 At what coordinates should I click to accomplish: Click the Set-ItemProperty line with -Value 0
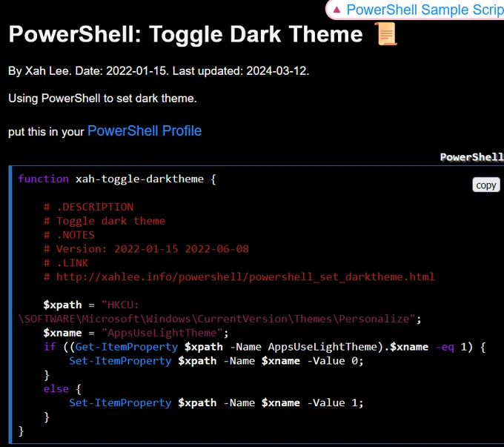[216, 361]
